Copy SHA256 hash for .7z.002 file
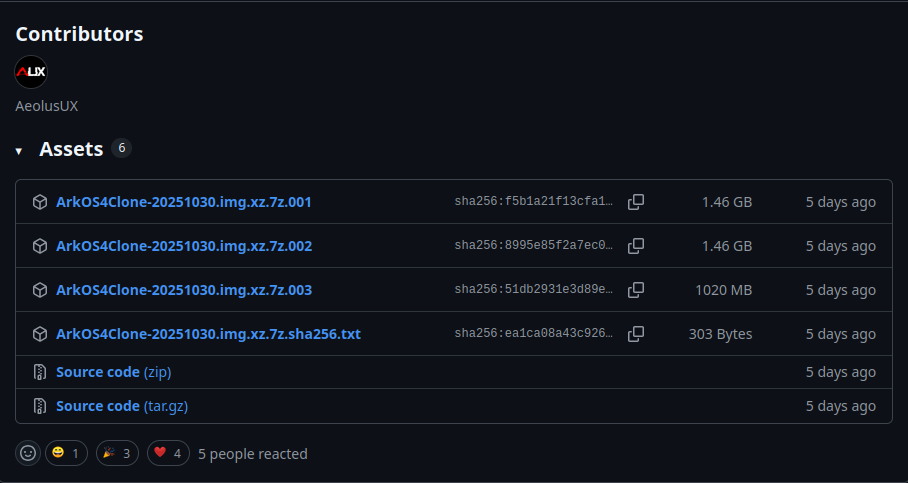Screen dimensions: 908x483 coord(635,246)
